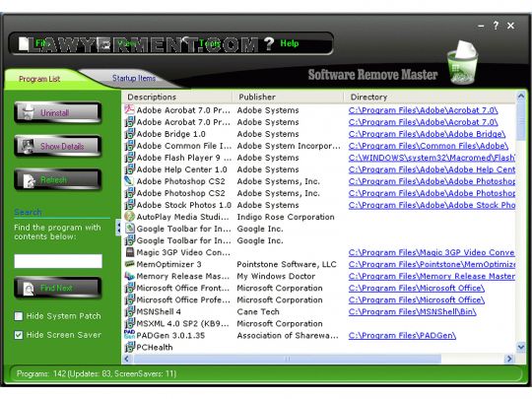Screen dimensions: 532x399
Task: Click the Adobe Help Center 1.0 icon
Action: [x=129, y=169]
